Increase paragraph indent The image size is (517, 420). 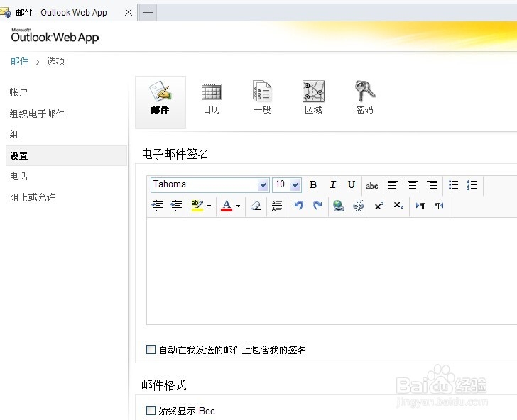[176, 206]
